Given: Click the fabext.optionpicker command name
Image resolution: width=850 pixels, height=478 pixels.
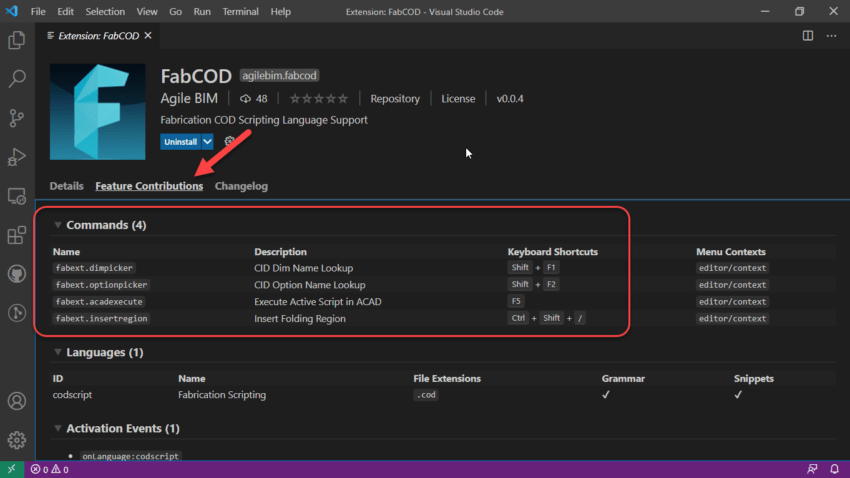Looking at the screenshot, I should (x=101, y=285).
